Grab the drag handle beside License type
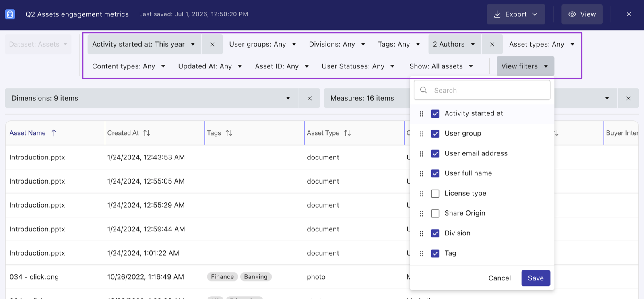 [x=421, y=194]
